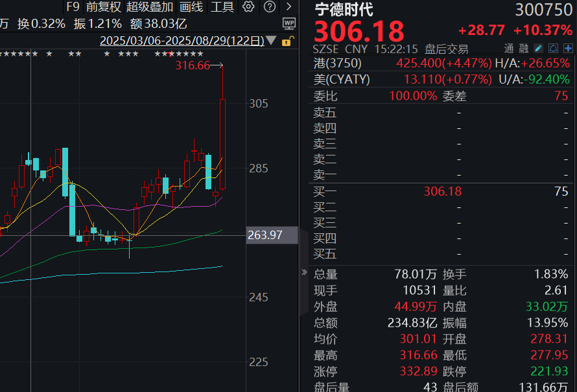The image size is (577, 392).
Task: Click the 外盘 value 44.99万
Action: click(x=416, y=306)
